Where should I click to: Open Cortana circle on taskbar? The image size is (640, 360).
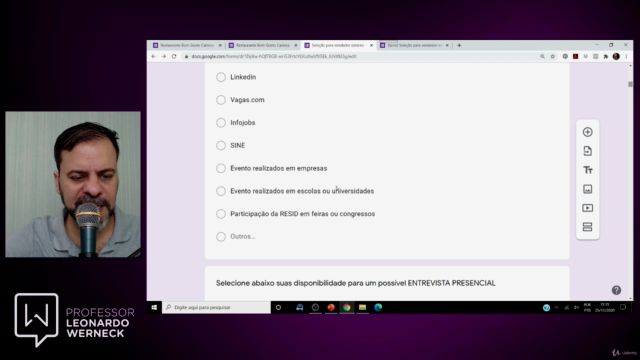pyautogui.click(x=278, y=307)
